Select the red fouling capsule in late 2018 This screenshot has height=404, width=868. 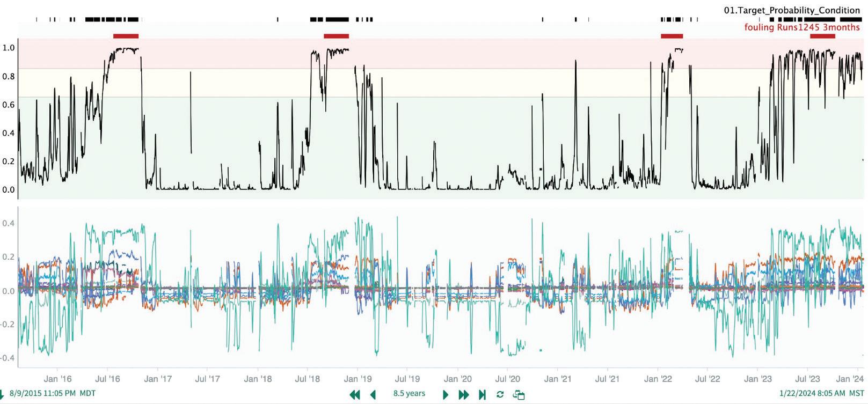[336, 36]
